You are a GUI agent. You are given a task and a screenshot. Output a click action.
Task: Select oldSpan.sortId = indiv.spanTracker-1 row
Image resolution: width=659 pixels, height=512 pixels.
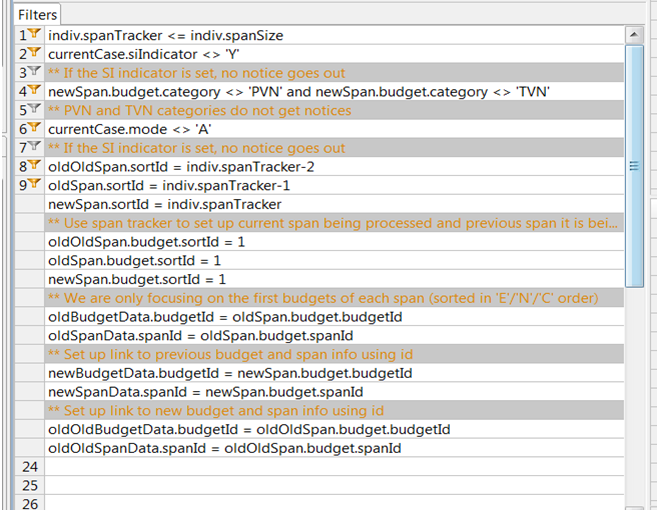click(334, 185)
